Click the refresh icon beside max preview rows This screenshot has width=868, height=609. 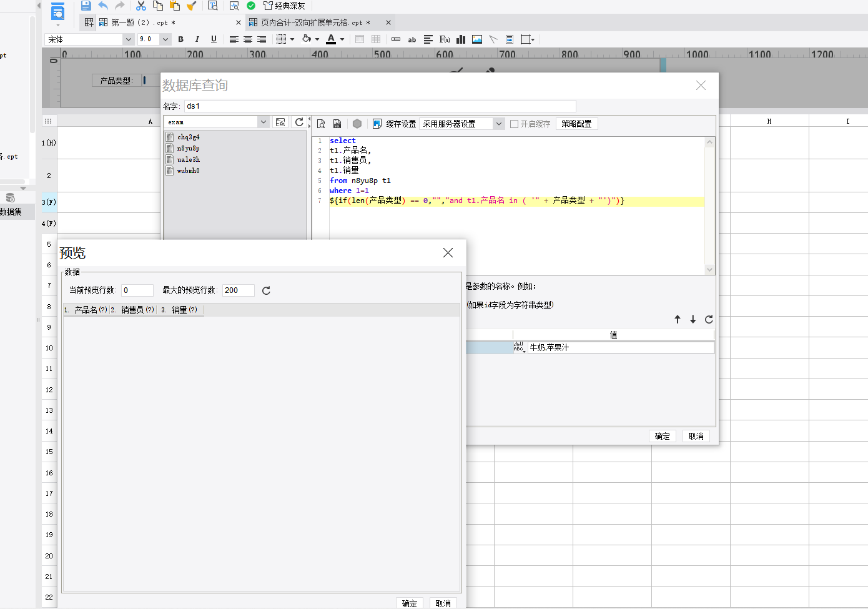(x=266, y=290)
